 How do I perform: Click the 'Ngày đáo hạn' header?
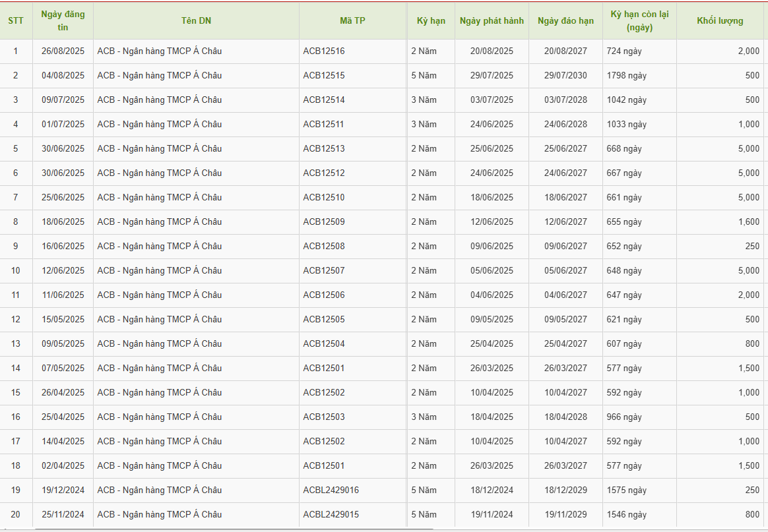pyautogui.click(x=565, y=20)
